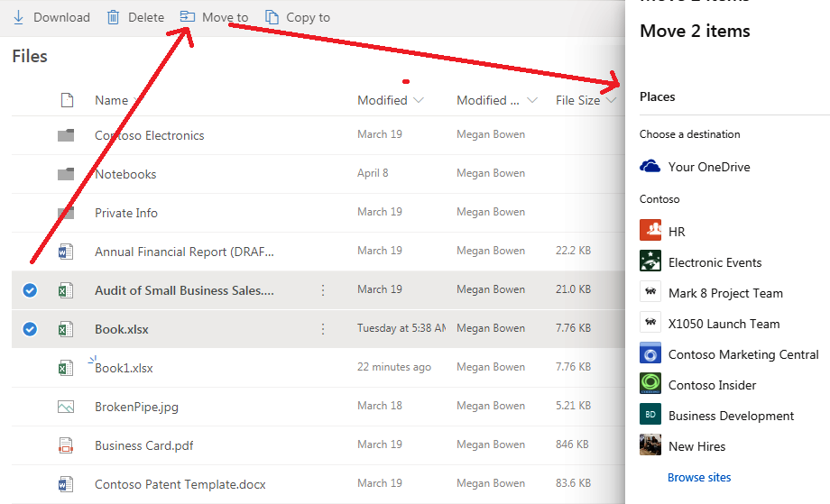Click the Excel icon of Audit of Small Business Sales
The width and height of the screenshot is (830, 504).
66,290
